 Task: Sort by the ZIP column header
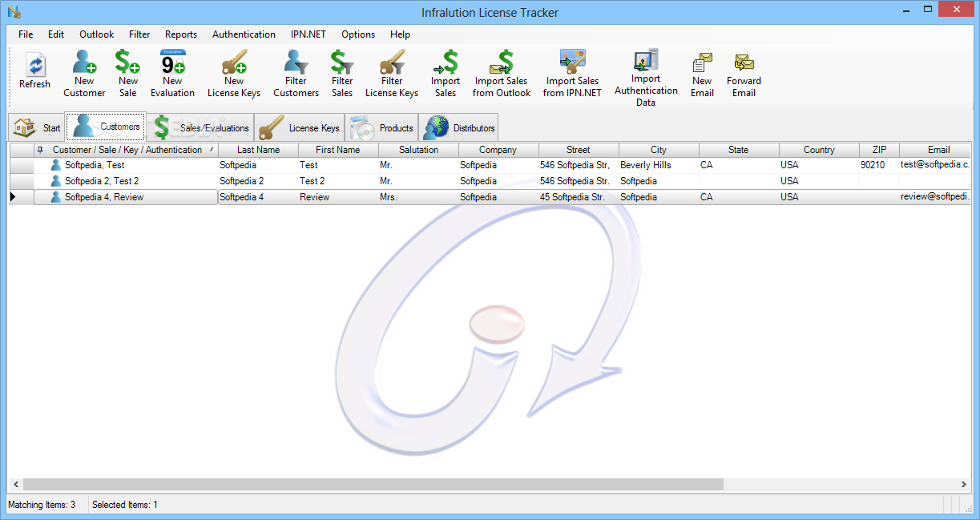tap(879, 150)
